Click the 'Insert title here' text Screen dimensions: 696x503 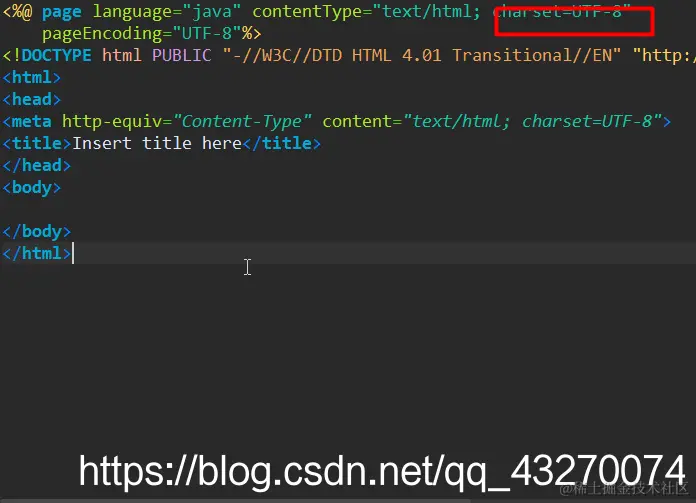coord(157,143)
